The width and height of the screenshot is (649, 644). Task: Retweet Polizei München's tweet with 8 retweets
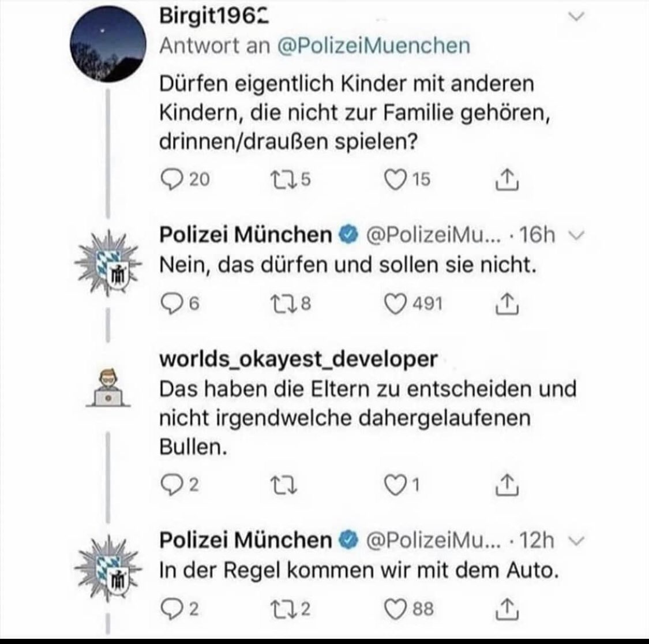click(282, 303)
